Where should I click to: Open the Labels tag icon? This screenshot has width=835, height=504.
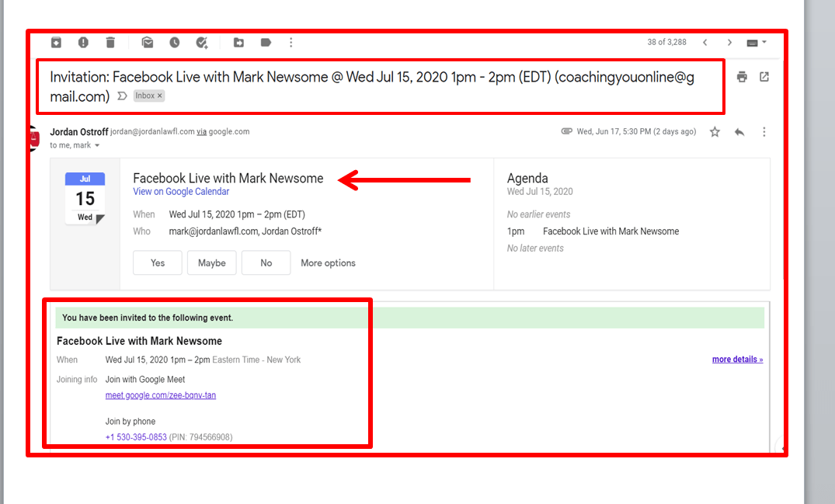(x=266, y=43)
